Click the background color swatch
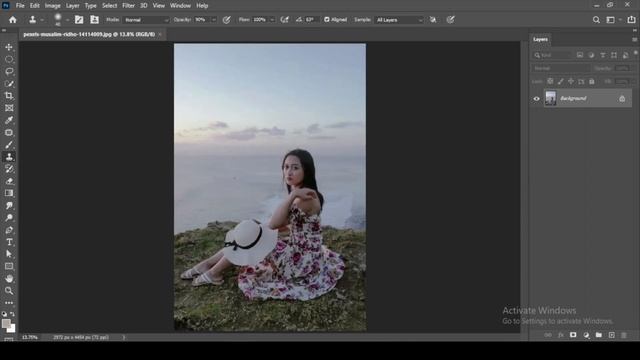Viewport: 640px width, 360px height. pyautogui.click(x=12, y=328)
